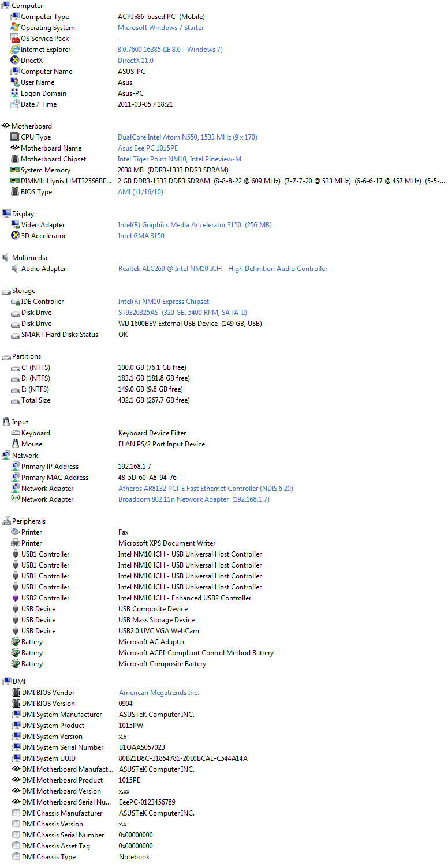Screen dimensions: 448x868
Task: Select the DMI System UUID value
Action: point(183,758)
